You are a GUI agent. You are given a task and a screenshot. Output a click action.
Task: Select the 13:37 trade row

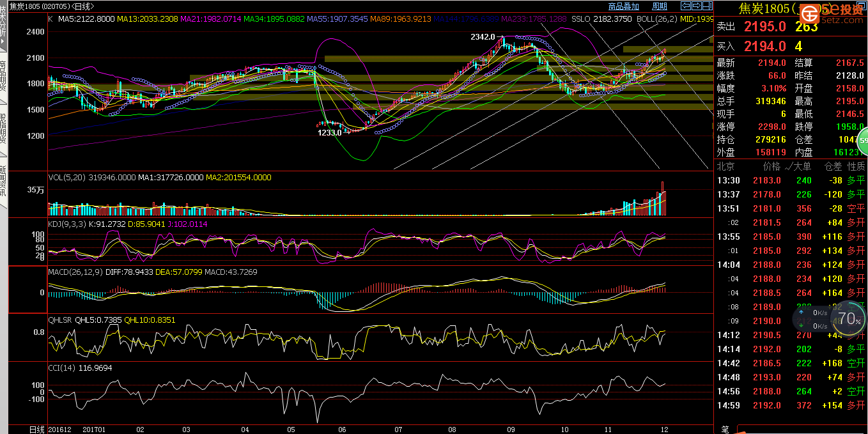pos(791,194)
